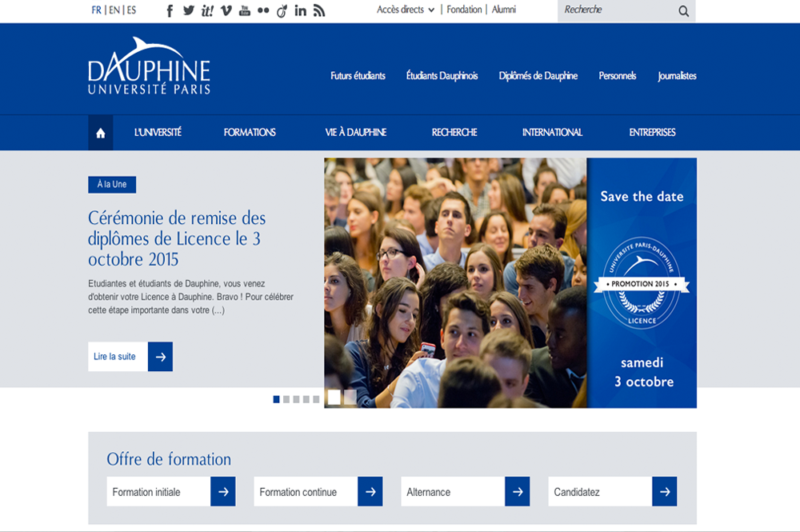Click the Flickr dots icon
The image size is (800, 532).
pos(263,10)
